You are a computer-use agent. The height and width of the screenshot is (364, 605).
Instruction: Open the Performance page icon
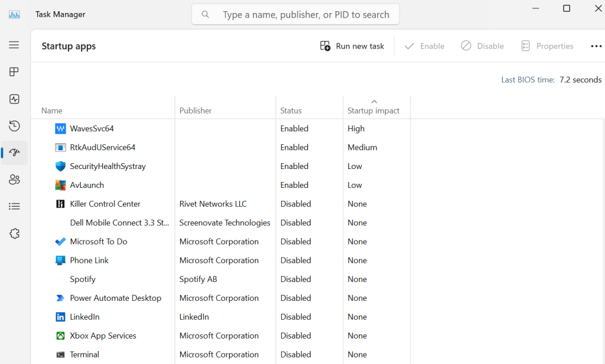click(14, 99)
